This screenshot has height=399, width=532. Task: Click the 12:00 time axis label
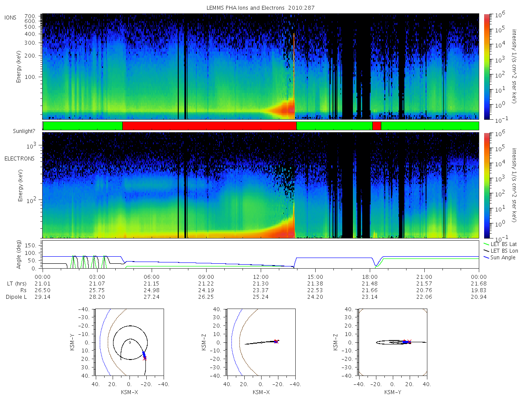coord(261,276)
